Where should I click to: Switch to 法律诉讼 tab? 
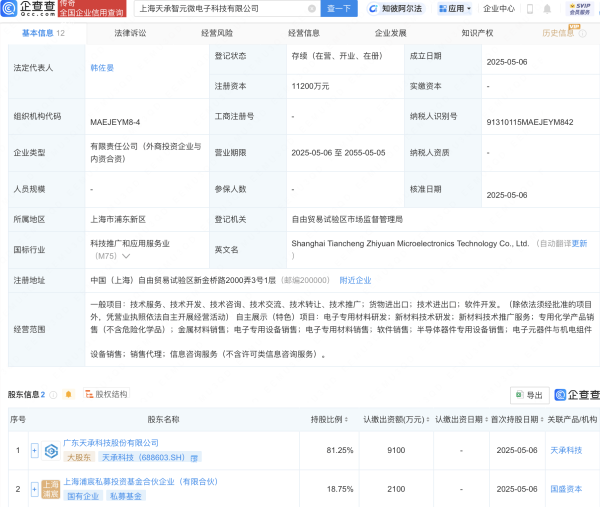[x=130, y=33]
